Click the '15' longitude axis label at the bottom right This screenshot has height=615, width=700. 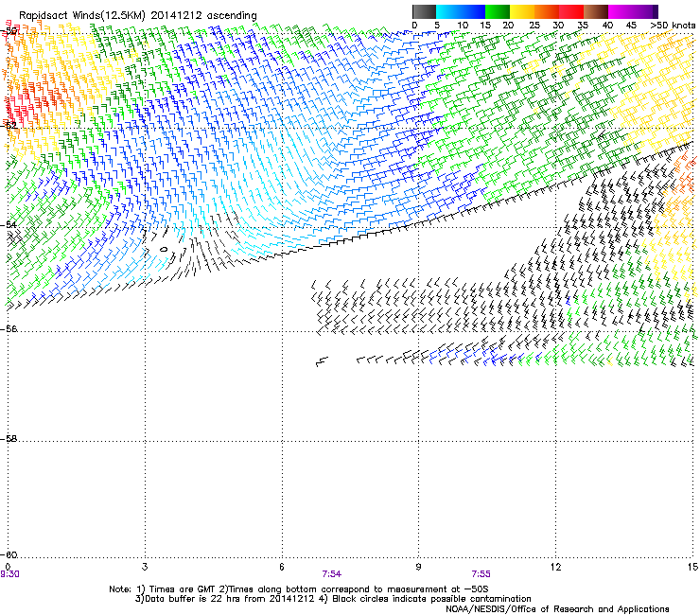pyautogui.click(x=692, y=567)
